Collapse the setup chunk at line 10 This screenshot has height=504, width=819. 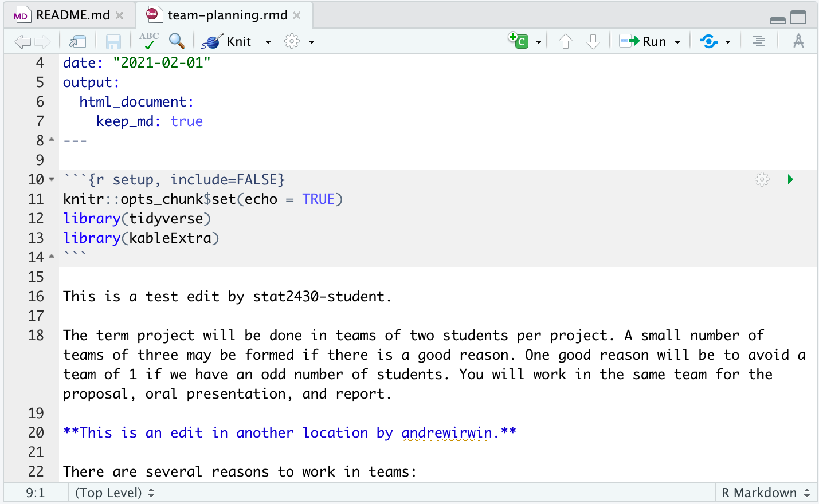(52, 180)
